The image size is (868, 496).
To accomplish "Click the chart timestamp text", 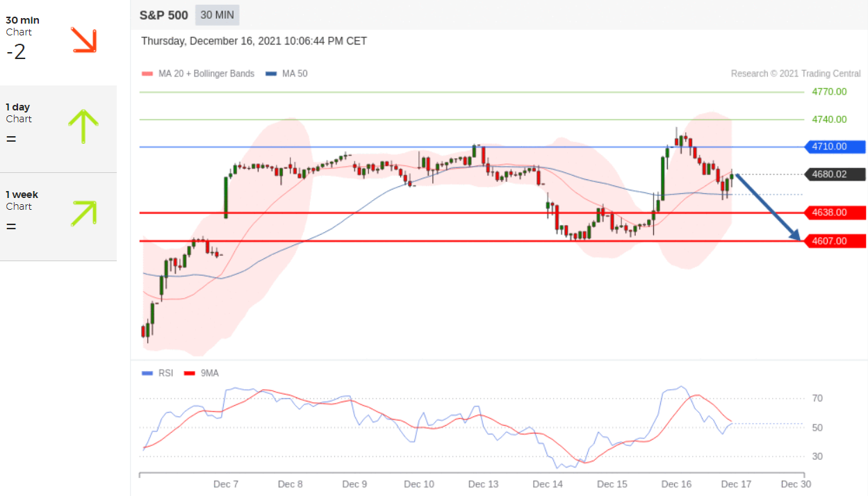I will (x=254, y=41).
